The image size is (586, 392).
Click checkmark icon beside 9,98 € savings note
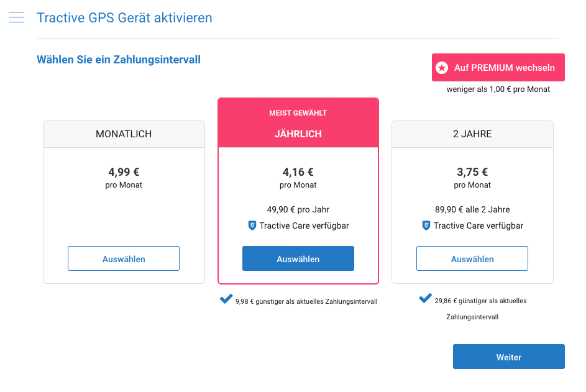[226, 299]
